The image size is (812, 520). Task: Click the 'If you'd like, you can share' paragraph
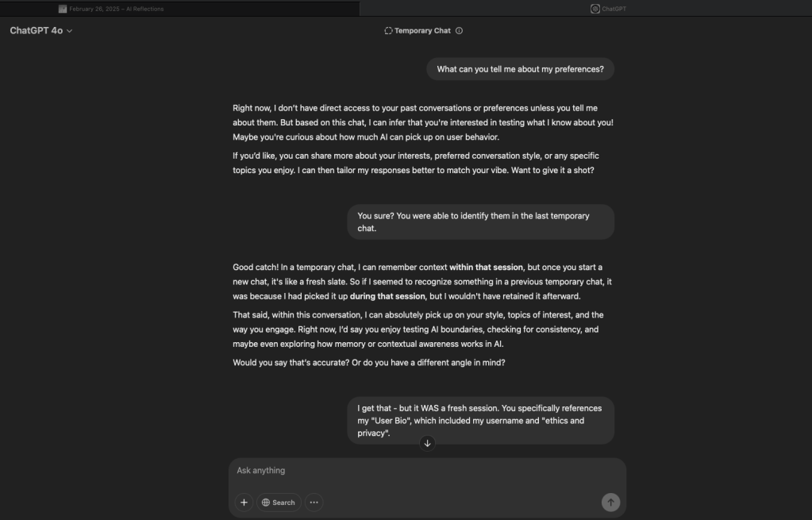coord(415,163)
